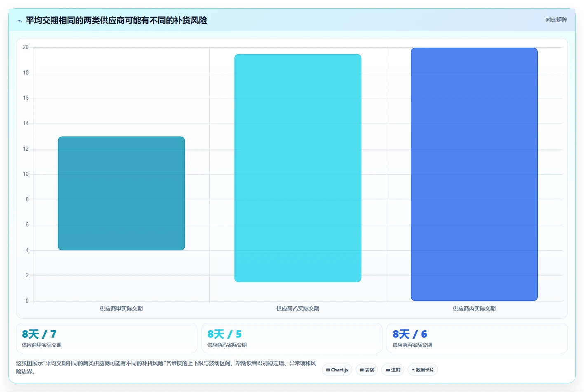Click the y-axis value 0
This screenshot has width=584, height=392.
(27, 301)
